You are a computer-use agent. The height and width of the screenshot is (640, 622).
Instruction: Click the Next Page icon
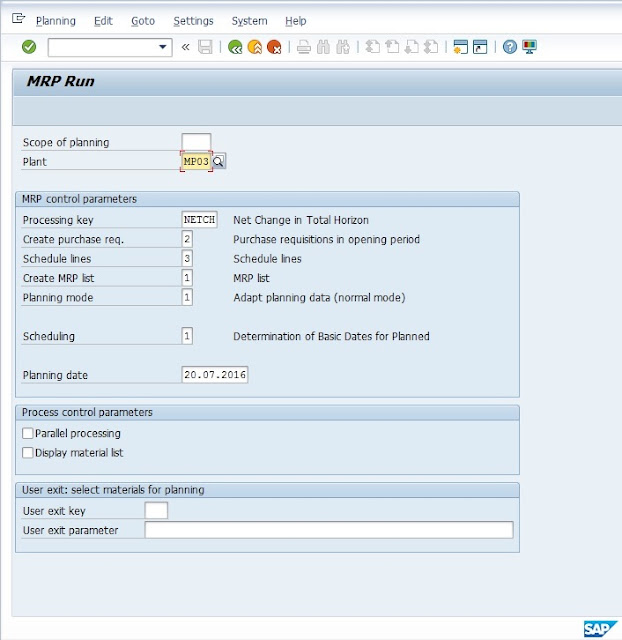(411, 47)
